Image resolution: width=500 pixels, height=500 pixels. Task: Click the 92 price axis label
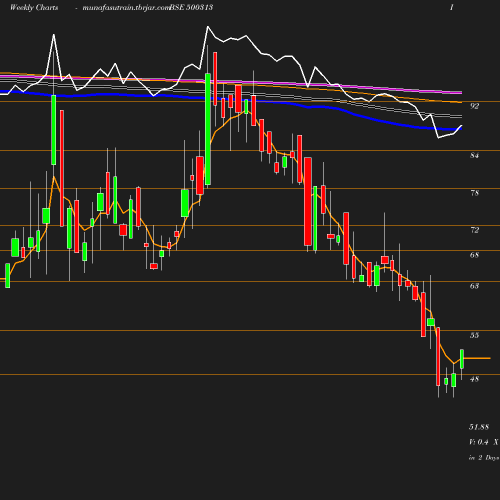coord(474,106)
